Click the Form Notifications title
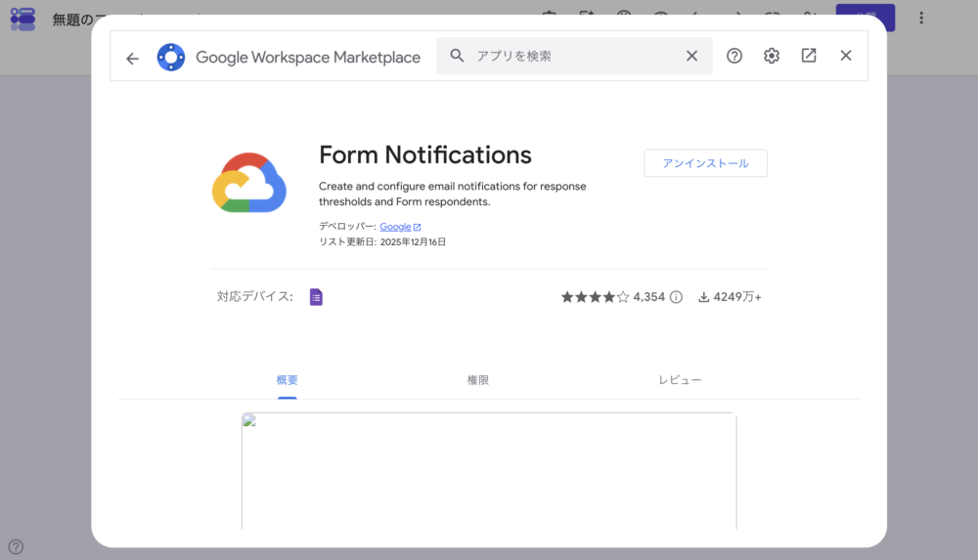Viewport: 978px width, 560px height. (425, 154)
